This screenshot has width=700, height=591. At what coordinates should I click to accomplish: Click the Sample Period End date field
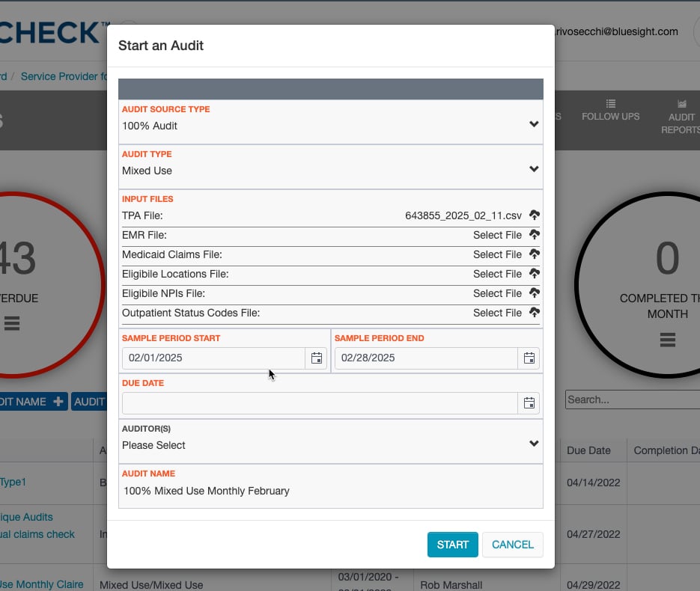(x=426, y=358)
